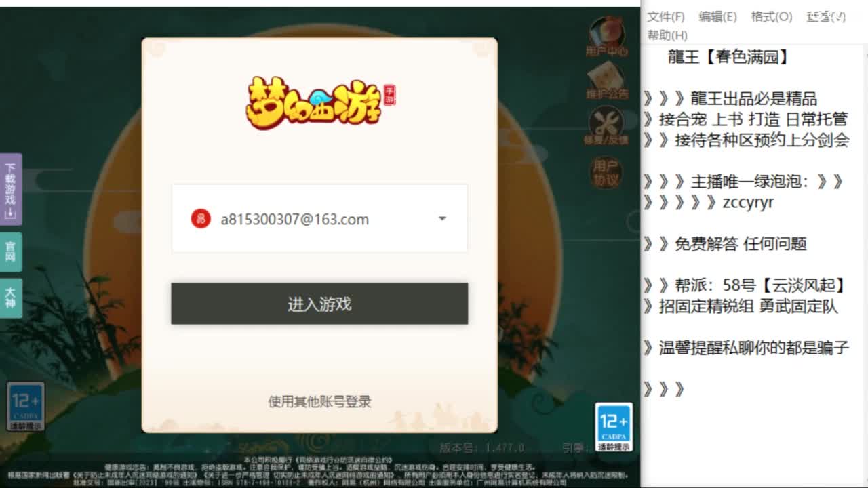The image size is (868, 488).
Task: Click the red NetEase account icon
Action: click(201, 219)
